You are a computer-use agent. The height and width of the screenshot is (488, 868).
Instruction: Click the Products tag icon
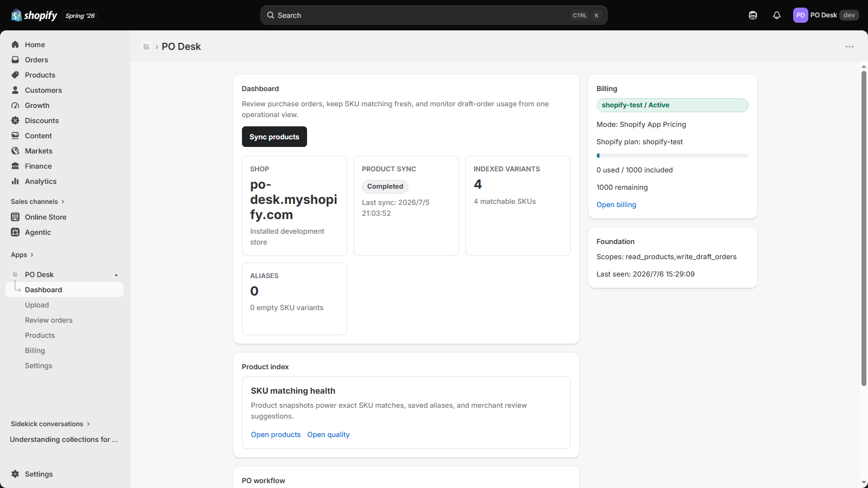point(15,75)
